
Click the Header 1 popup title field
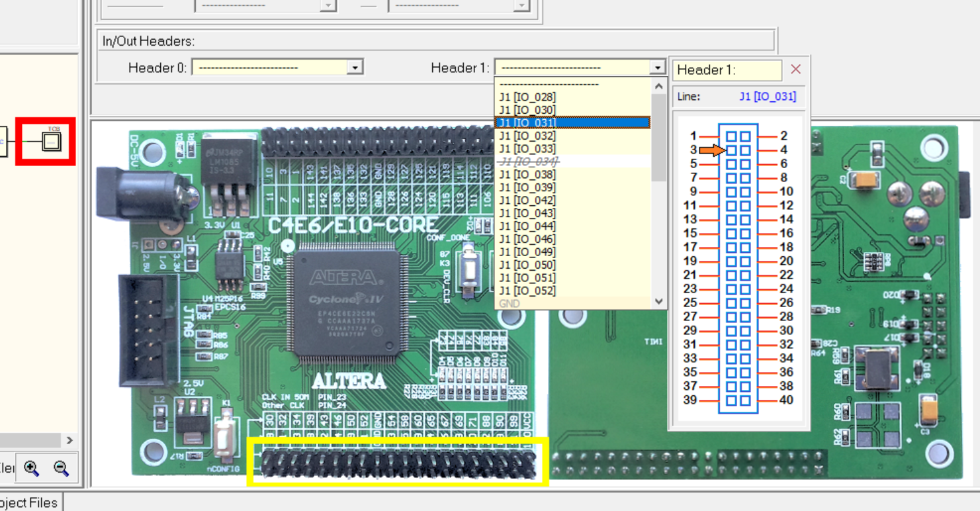[727, 70]
